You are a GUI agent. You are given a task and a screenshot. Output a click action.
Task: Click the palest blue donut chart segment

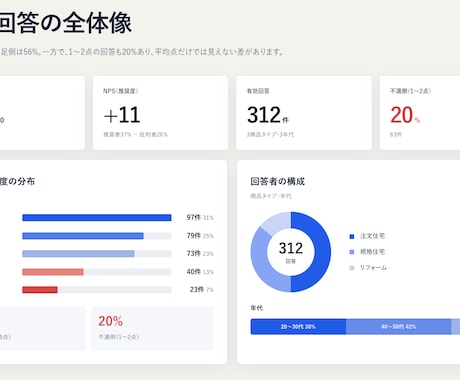tap(277, 222)
